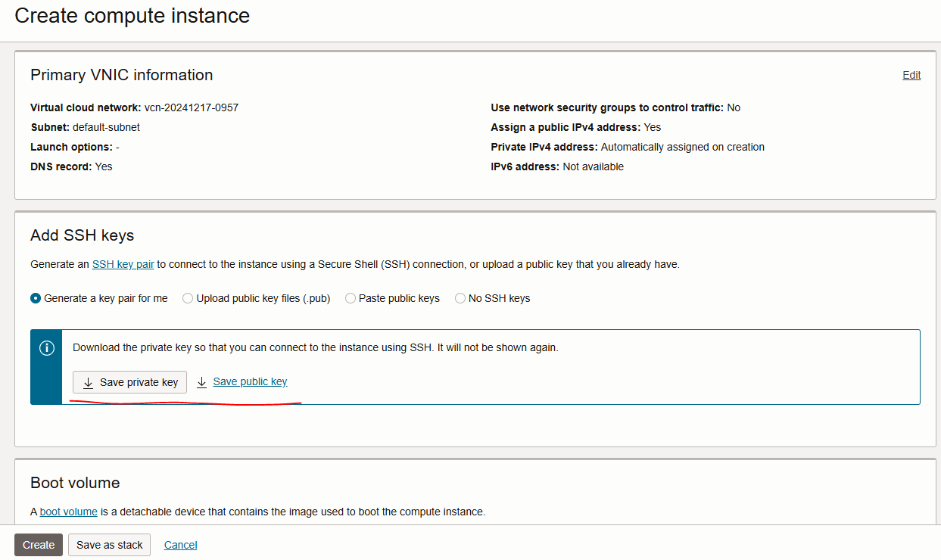The height and width of the screenshot is (560, 941).
Task: Click the default-subnet value text
Action: 106,128
